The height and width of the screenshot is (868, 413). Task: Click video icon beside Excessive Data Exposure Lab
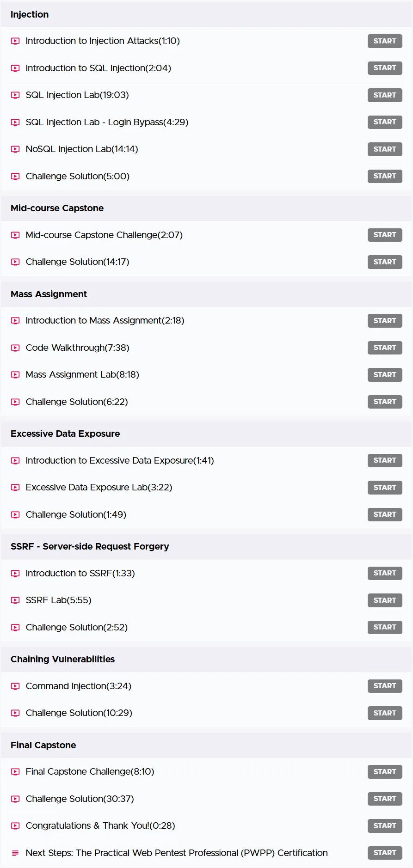pos(15,488)
